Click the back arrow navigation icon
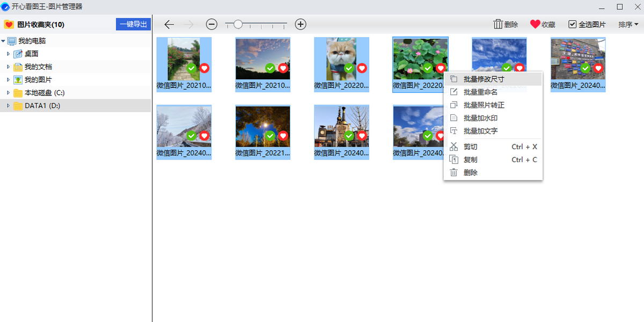The image size is (644, 322). [169, 24]
